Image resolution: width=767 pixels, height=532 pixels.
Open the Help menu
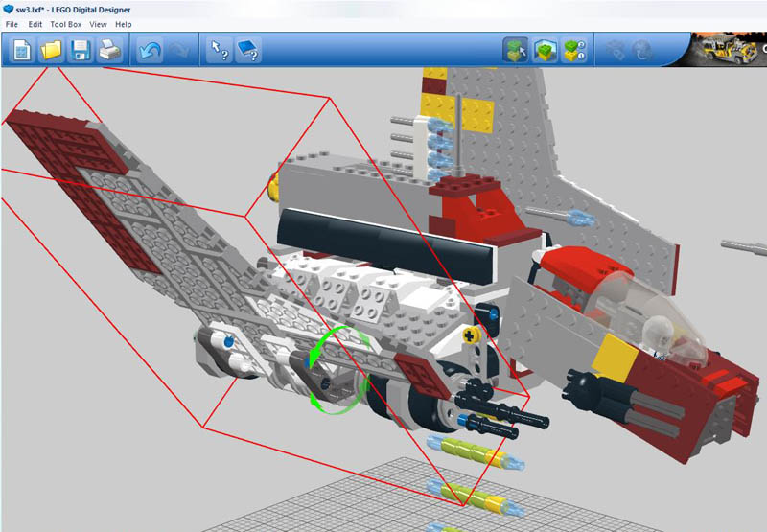pyautogui.click(x=124, y=24)
